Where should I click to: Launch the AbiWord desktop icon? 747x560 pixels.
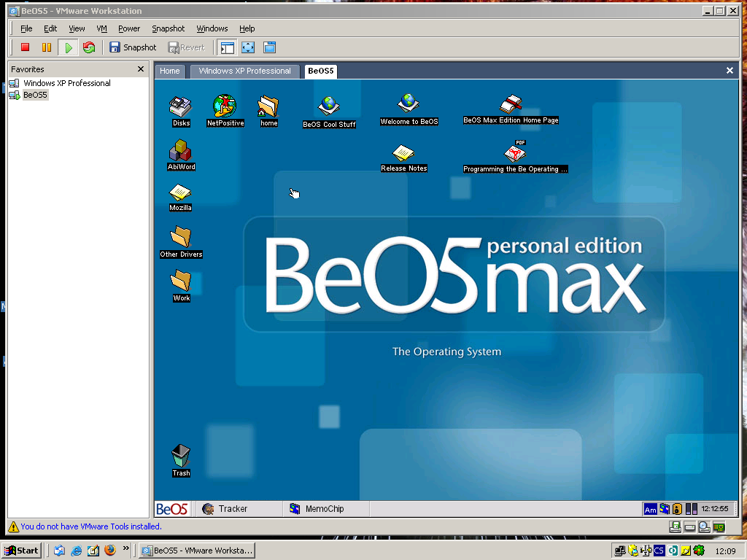(x=181, y=155)
